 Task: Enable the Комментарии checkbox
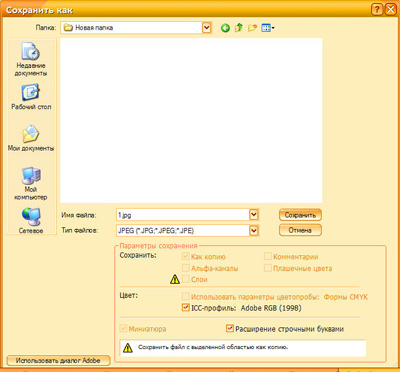pyautogui.click(x=268, y=256)
